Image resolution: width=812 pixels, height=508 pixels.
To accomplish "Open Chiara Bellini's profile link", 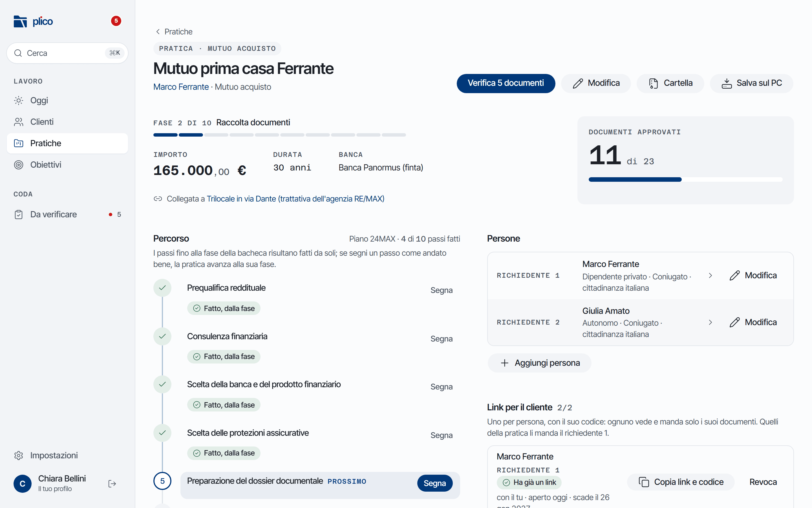I will point(62,483).
